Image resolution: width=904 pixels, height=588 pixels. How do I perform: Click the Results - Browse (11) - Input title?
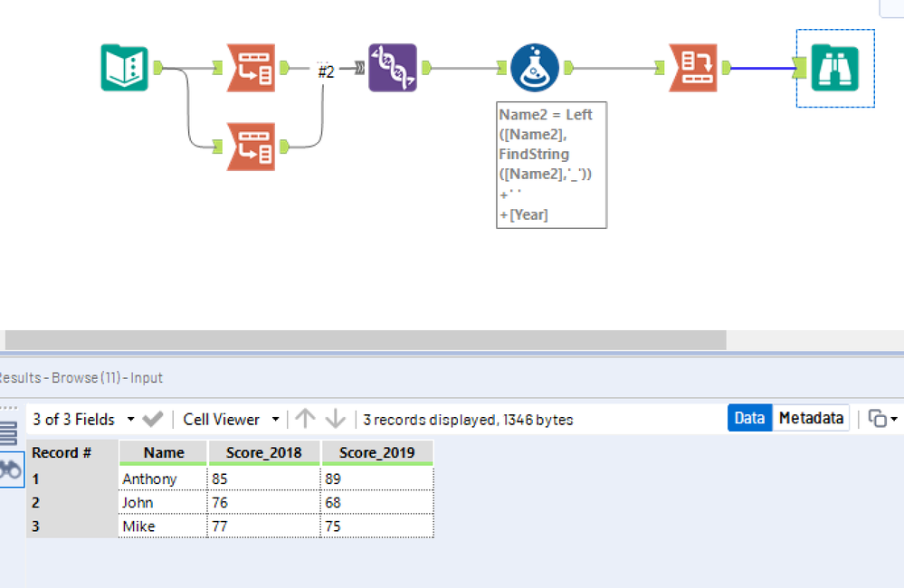pyautogui.click(x=81, y=377)
